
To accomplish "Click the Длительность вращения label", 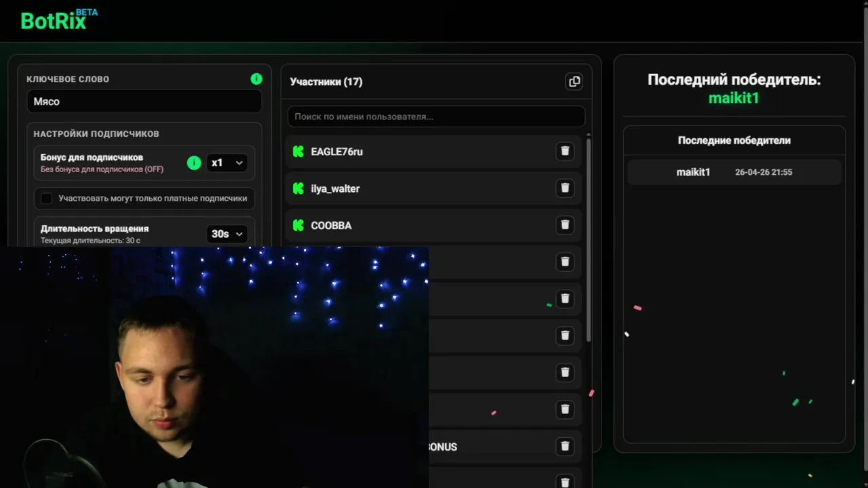I will click(94, 228).
